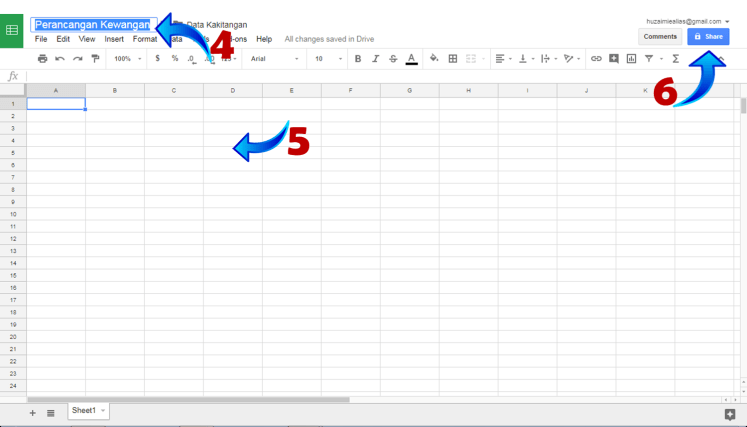Open the Borders tool
Image resolution: width=747 pixels, height=427 pixels.
(x=453, y=59)
